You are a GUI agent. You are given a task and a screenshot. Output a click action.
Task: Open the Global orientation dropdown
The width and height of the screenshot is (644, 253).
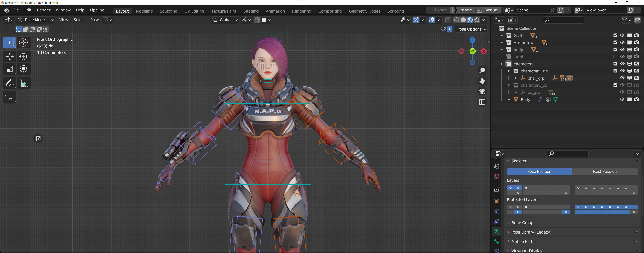click(x=225, y=20)
